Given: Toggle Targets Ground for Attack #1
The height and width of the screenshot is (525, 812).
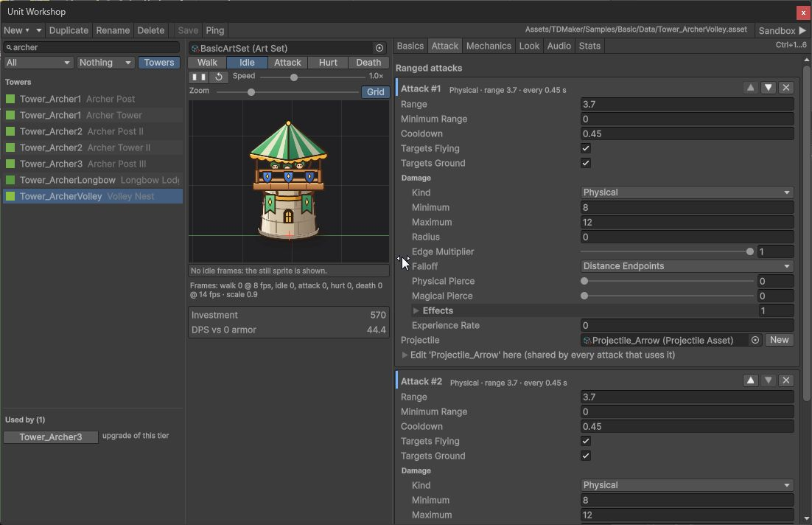Looking at the screenshot, I should click(x=586, y=163).
